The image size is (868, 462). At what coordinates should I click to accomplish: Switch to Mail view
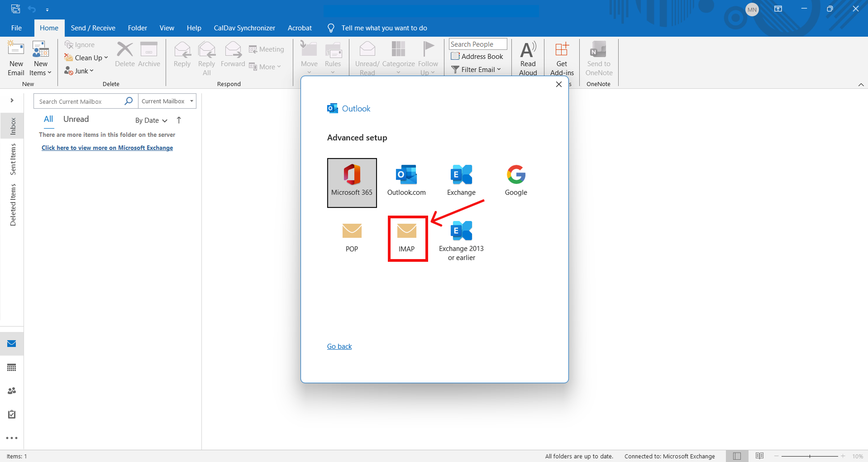tap(12, 344)
